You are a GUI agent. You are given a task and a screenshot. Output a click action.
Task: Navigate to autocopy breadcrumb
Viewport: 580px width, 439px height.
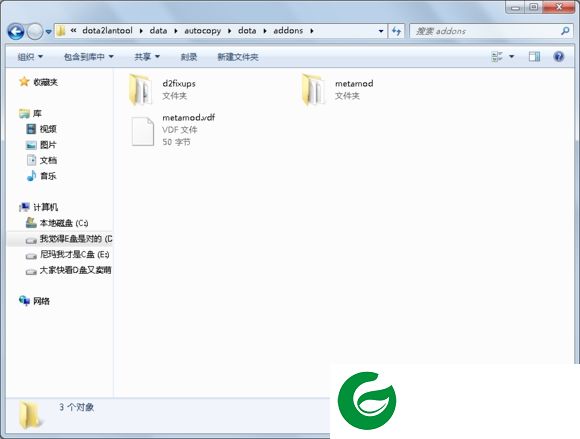point(202,31)
